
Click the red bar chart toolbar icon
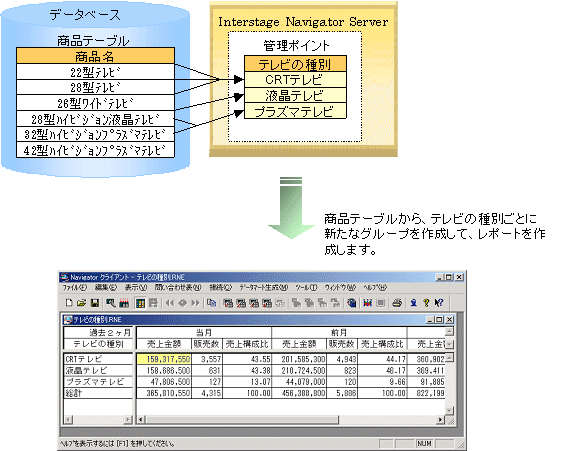pyautogui.click(x=124, y=303)
